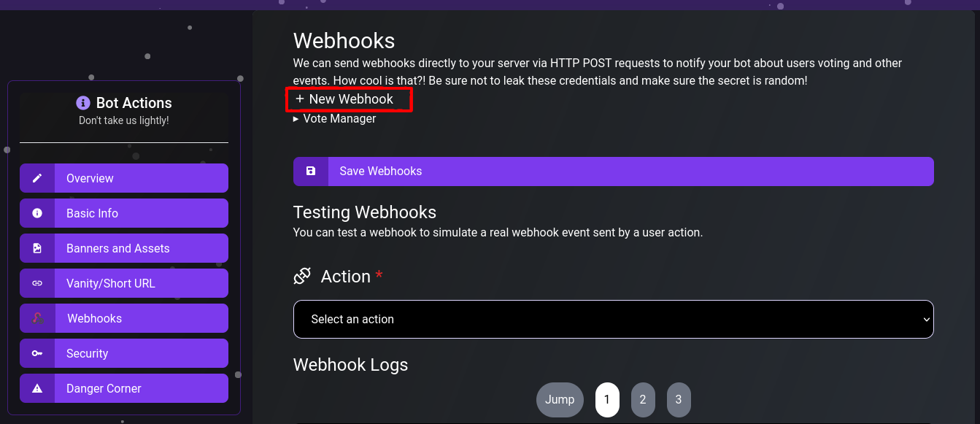Open Danger Corner in the sidebar
This screenshot has height=424, width=980.
[141, 388]
